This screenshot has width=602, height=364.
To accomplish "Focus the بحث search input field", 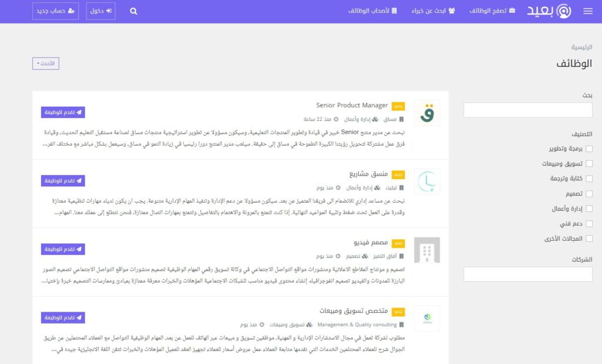I will coord(527,110).
